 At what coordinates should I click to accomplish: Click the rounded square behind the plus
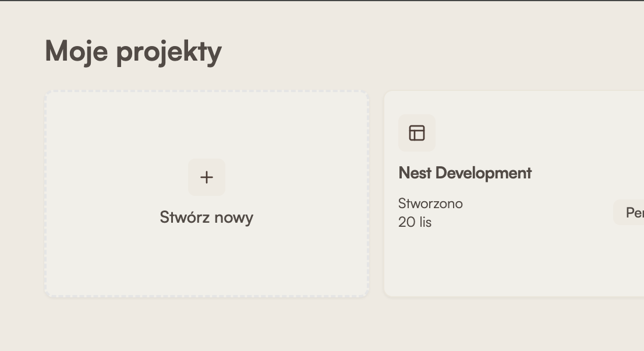195,166
